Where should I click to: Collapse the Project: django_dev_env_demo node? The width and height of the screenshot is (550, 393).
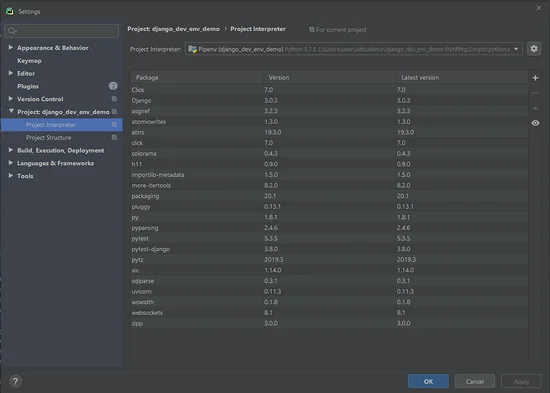tap(11, 111)
